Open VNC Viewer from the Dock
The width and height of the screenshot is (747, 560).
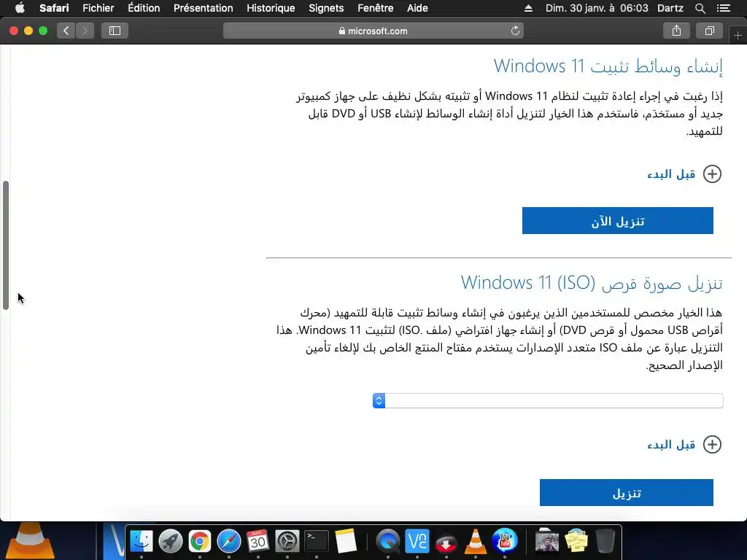tap(417, 541)
